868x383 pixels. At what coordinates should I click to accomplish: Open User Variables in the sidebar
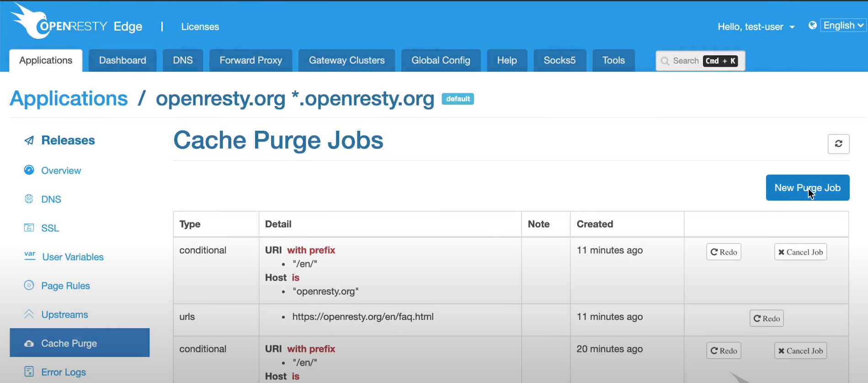point(73,257)
